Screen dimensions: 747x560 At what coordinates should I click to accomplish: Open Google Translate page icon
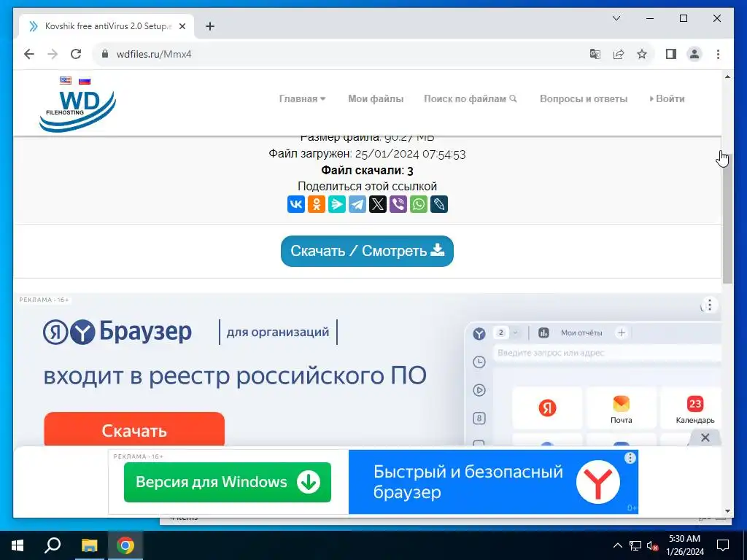595,54
